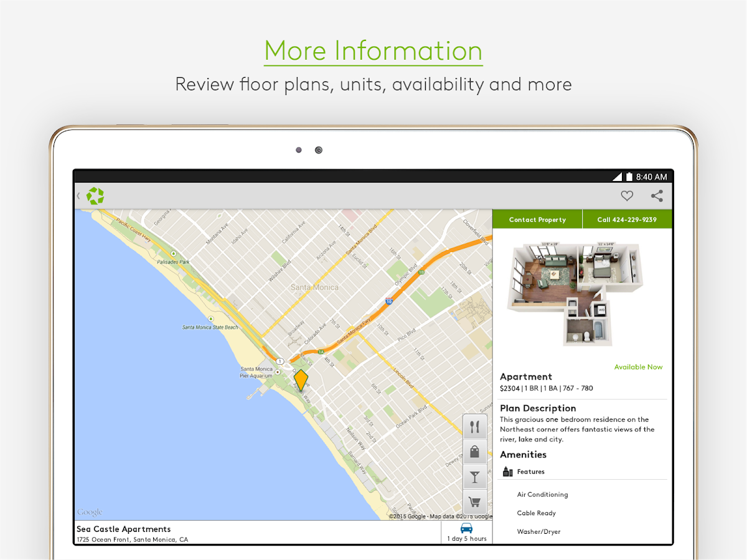
Task: Click the share icon in the top bar
Action: (x=657, y=195)
